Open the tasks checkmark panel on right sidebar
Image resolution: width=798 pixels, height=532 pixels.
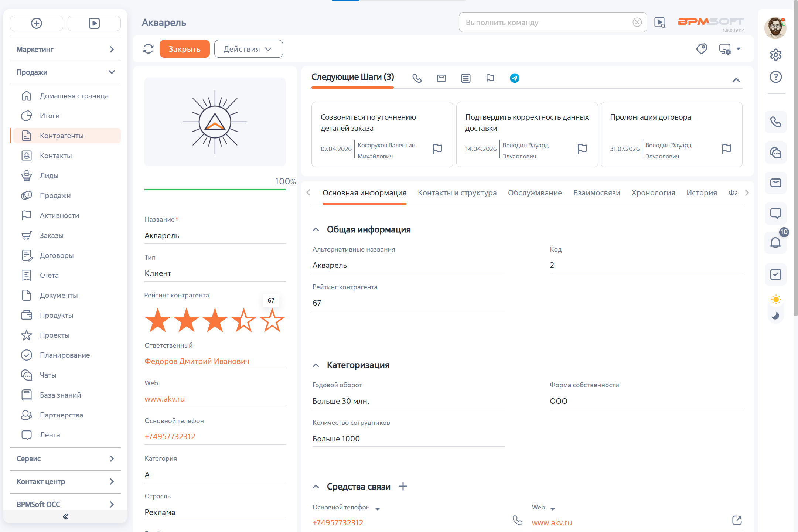coord(775,274)
